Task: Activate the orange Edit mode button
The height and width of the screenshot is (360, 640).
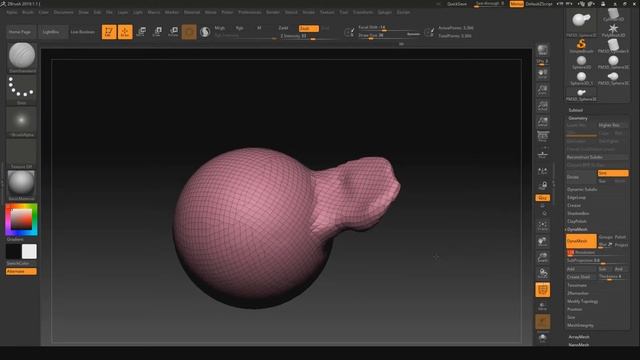Action: point(109,32)
